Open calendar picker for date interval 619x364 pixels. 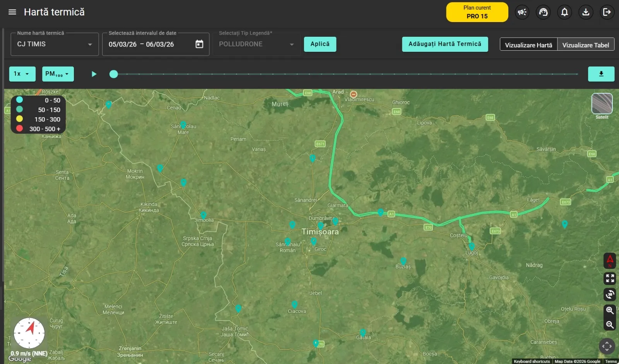[x=199, y=44]
